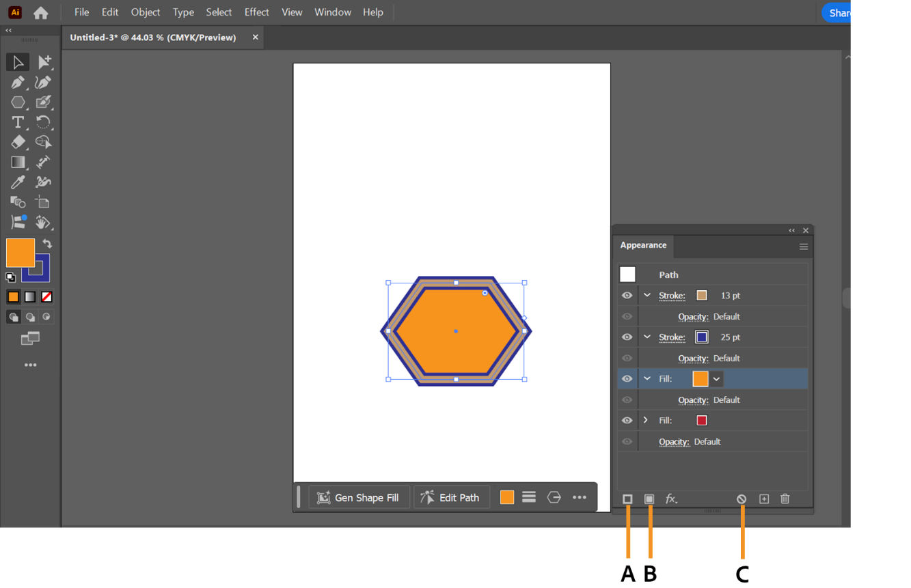Select the Pen tool
This screenshot has width=911, height=588.
pyautogui.click(x=18, y=82)
